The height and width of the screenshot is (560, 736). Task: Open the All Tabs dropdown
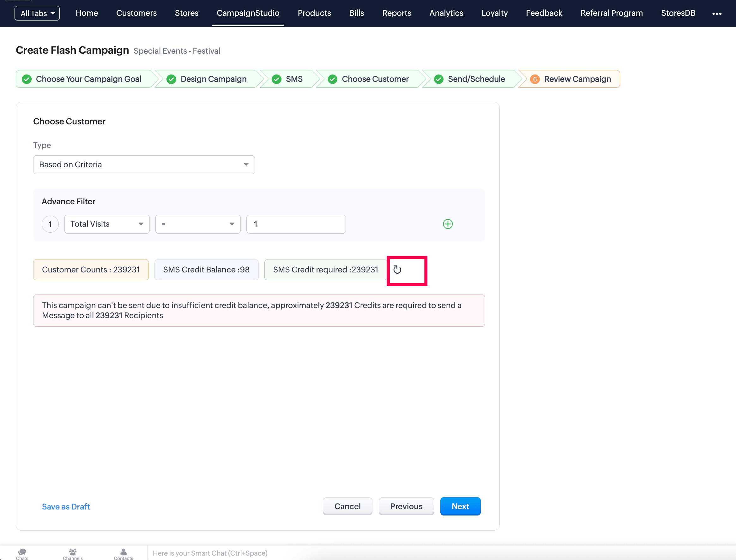[37, 13]
